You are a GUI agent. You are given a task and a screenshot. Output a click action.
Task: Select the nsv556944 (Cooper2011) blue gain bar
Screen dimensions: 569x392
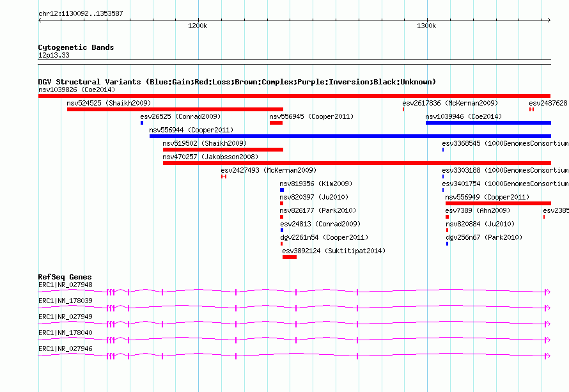pyautogui.click(x=350, y=136)
